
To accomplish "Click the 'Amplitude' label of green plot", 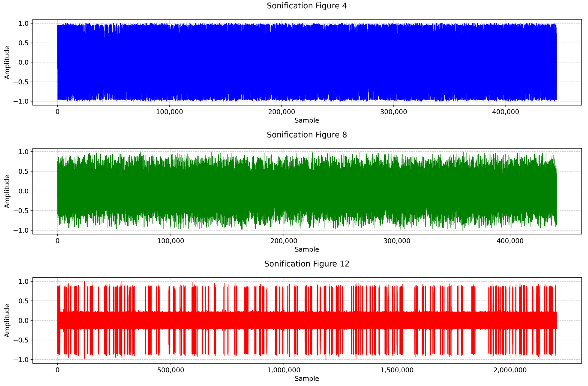I will coord(7,191).
